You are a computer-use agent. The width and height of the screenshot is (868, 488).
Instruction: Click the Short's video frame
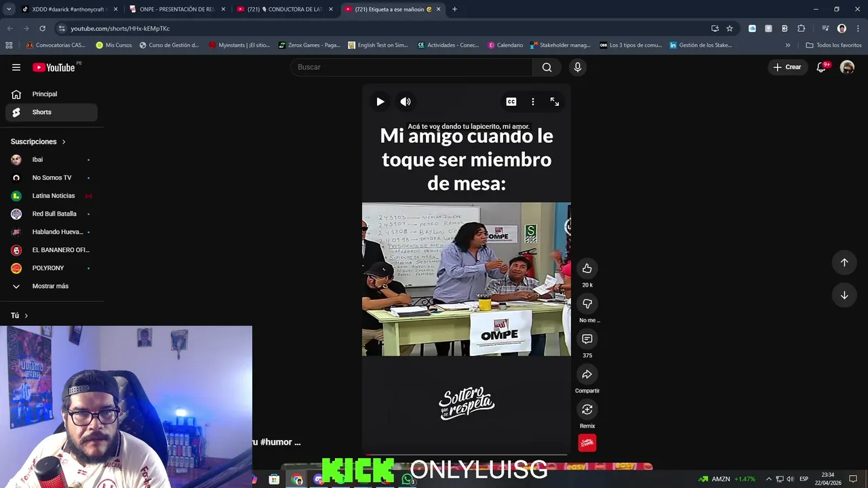point(467,279)
